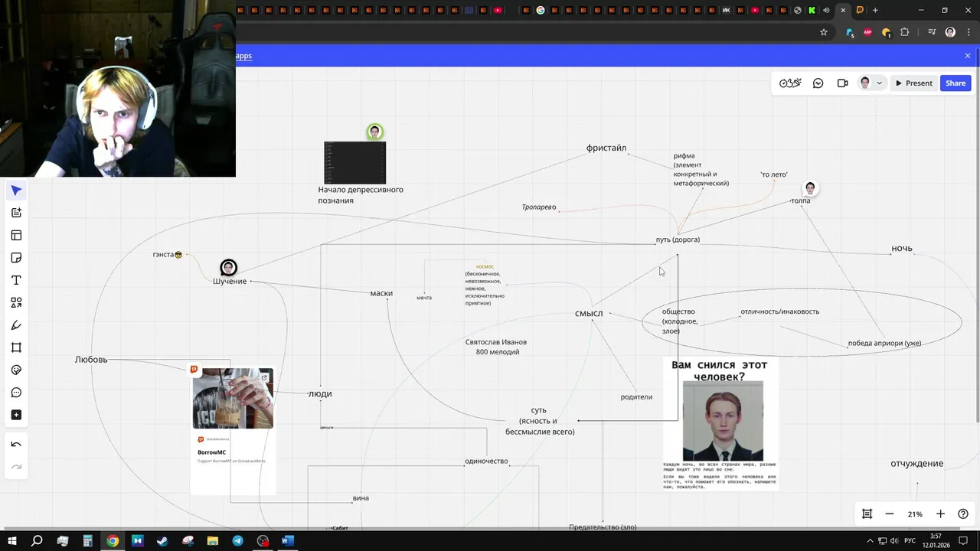Click dark screenshot above 'Начало депрессивного познания'

click(x=355, y=162)
